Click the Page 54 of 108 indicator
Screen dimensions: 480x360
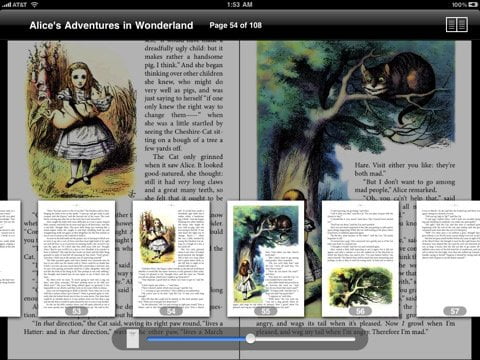click(x=235, y=25)
